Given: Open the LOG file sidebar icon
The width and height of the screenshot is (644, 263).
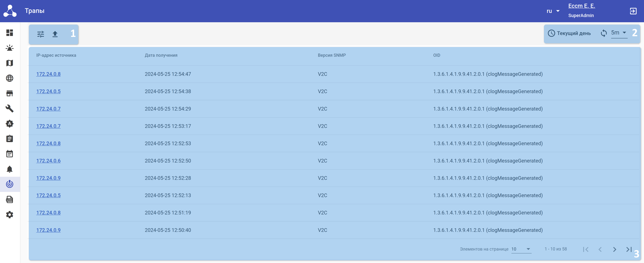Looking at the screenshot, I should pyautogui.click(x=9, y=199).
